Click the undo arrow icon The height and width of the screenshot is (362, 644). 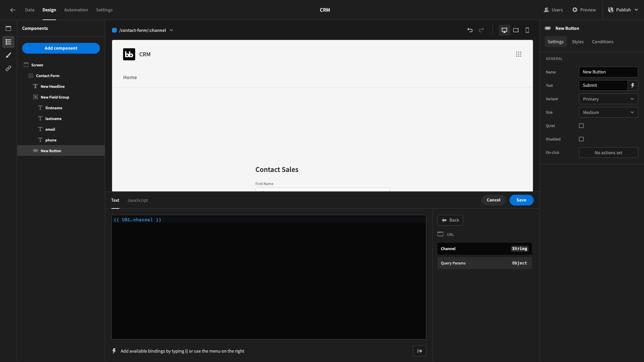click(x=470, y=30)
